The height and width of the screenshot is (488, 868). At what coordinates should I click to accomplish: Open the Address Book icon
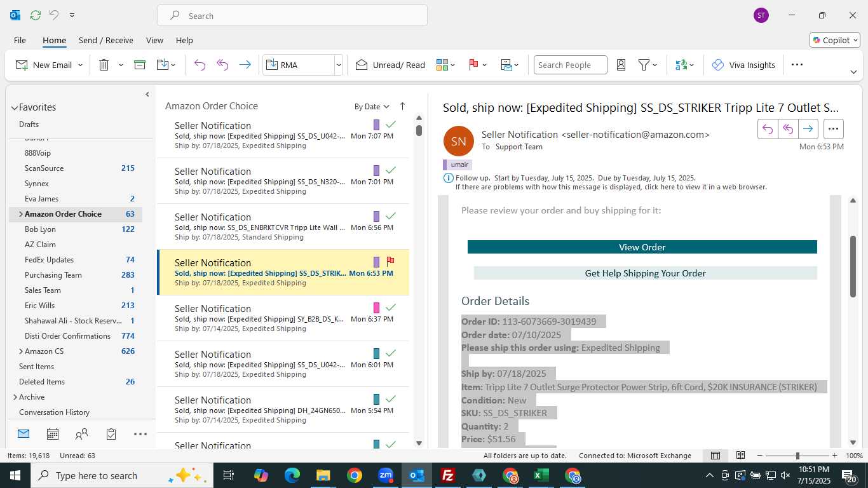[x=621, y=65]
